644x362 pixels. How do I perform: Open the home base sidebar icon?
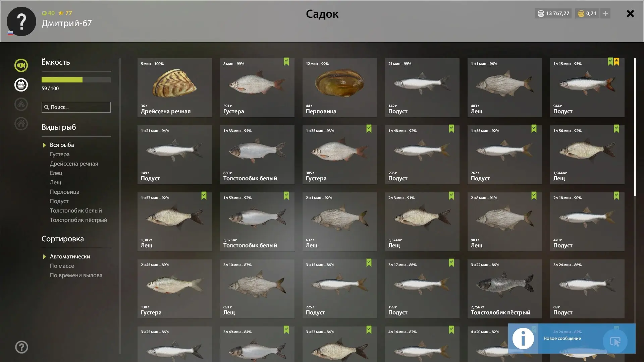click(21, 124)
